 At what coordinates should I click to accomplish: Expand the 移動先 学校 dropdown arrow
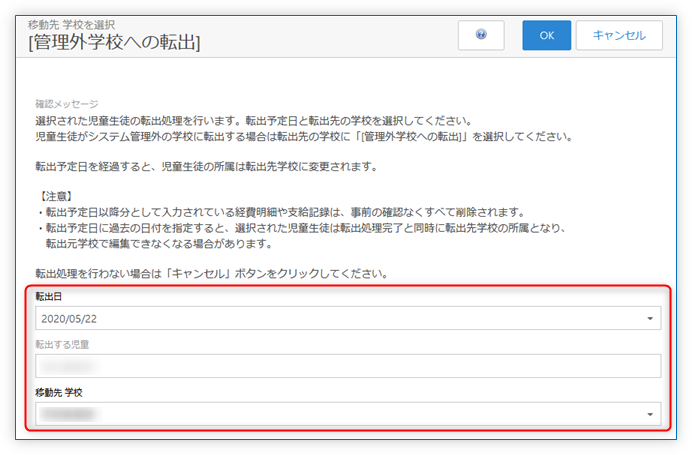(650, 414)
